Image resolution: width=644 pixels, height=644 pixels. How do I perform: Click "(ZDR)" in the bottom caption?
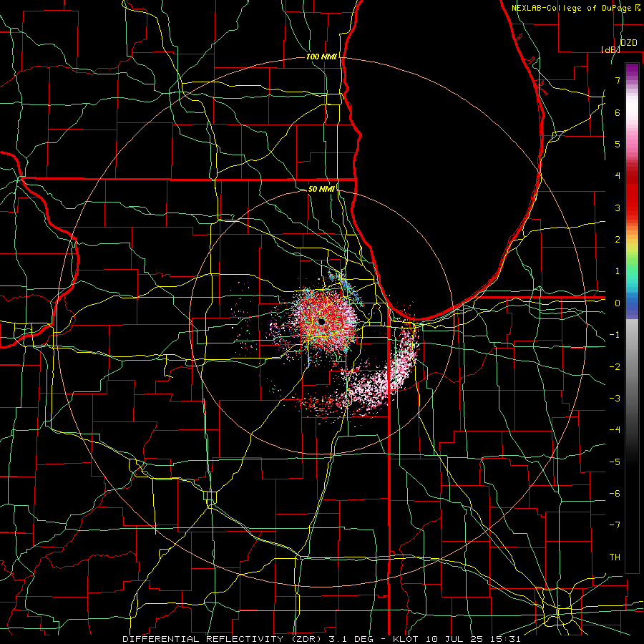tap(306, 639)
